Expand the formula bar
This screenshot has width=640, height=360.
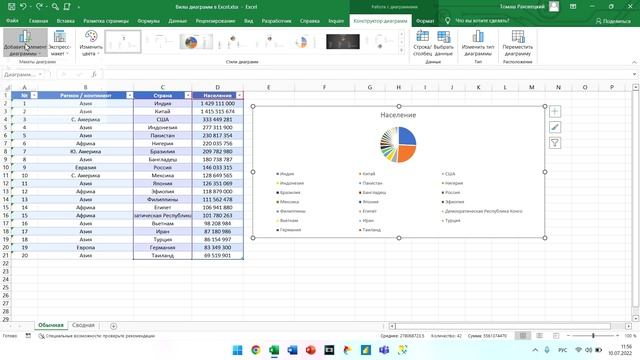pos(634,74)
